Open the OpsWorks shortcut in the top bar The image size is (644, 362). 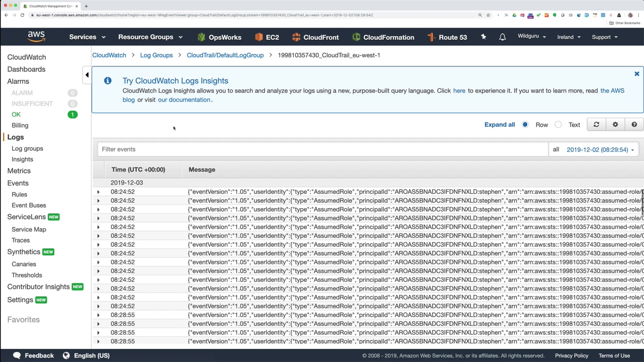[x=219, y=37]
